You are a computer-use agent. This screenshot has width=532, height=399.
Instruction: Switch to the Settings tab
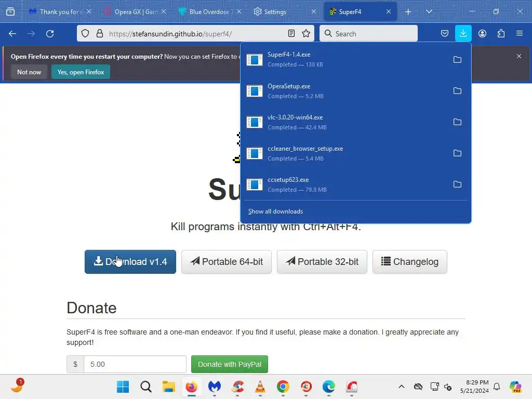pos(285,12)
